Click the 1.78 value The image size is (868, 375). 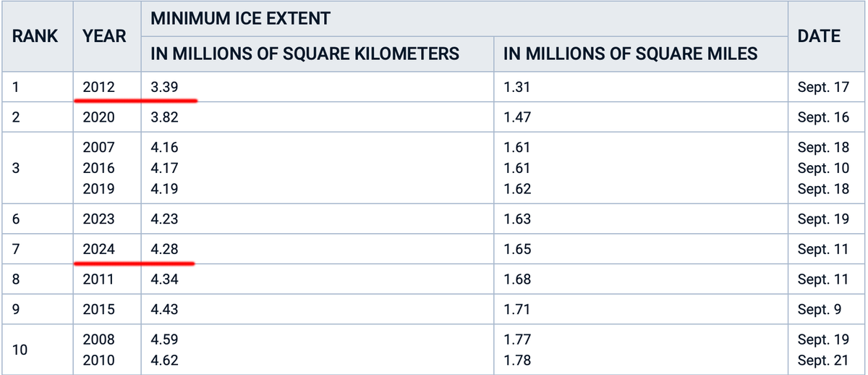coord(517,360)
